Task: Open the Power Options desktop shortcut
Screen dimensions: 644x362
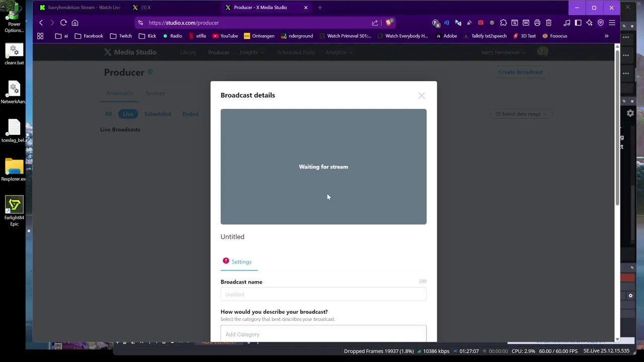Action: (x=14, y=18)
